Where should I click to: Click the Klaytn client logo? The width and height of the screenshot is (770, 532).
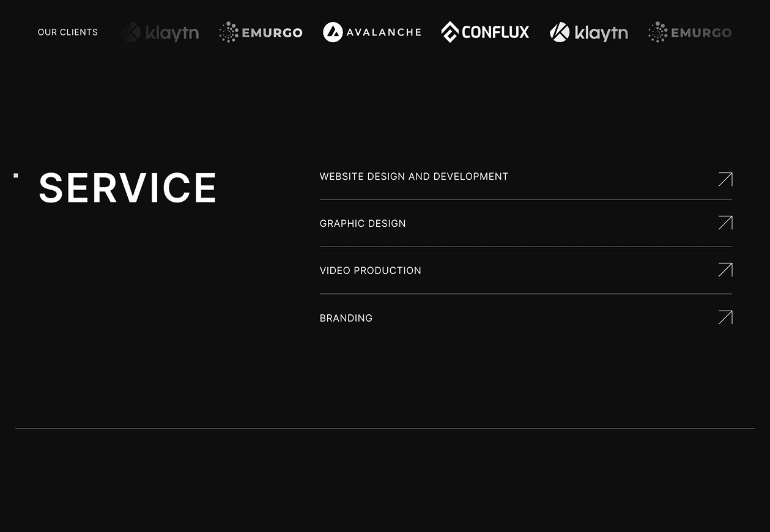tap(160, 32)
